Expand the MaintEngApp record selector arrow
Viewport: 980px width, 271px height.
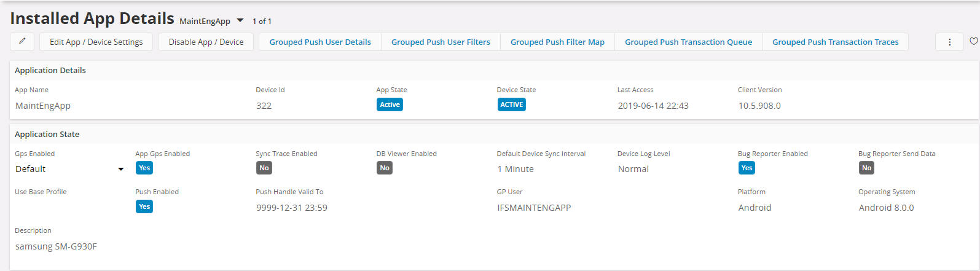click(x=240, y=21)
